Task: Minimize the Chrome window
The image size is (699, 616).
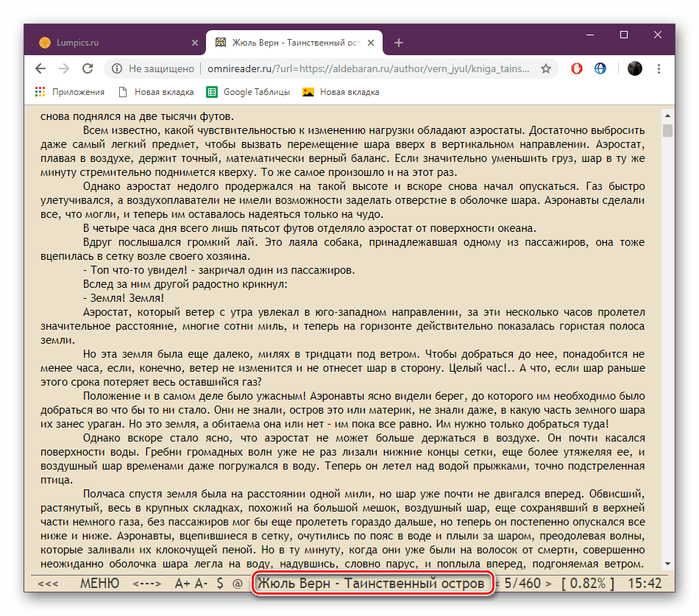Action: click(590, 35)
